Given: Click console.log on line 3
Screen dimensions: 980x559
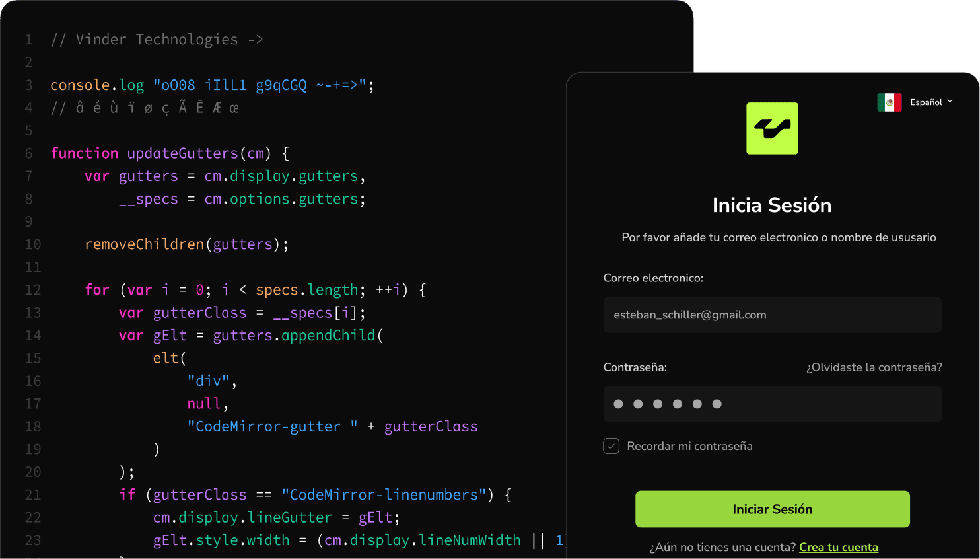Looking at the screenshot, I should [96, 85].
